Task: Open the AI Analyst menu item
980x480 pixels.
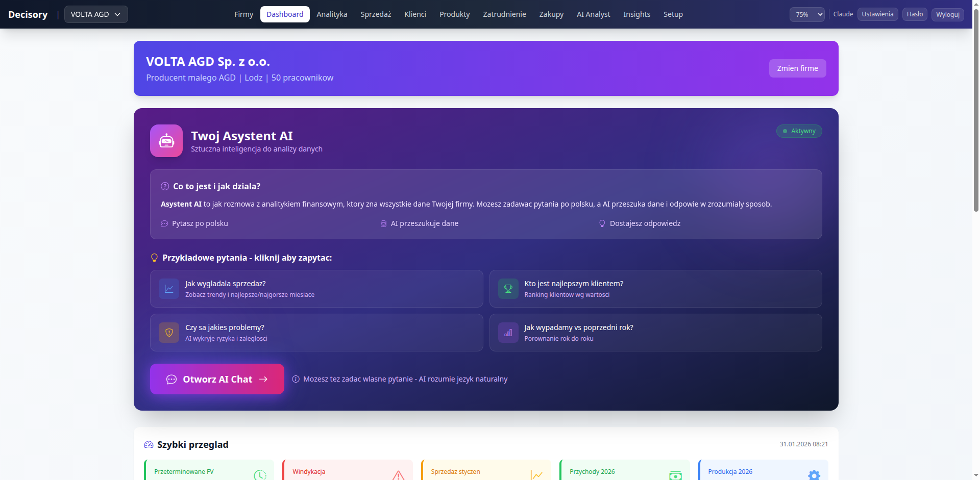Action: (593, 14)
